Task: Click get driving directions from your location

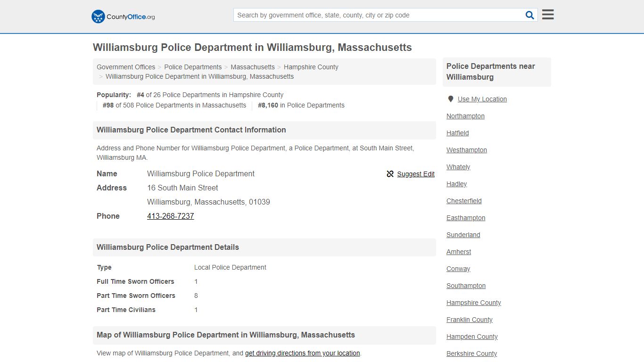Action: click(x=303, y=353)
